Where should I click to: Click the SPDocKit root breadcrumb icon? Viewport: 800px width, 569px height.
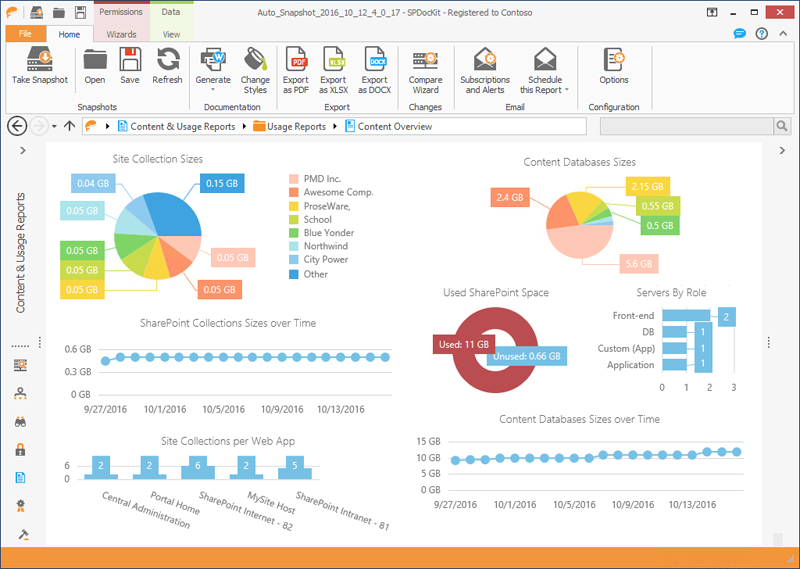point(91,126)
